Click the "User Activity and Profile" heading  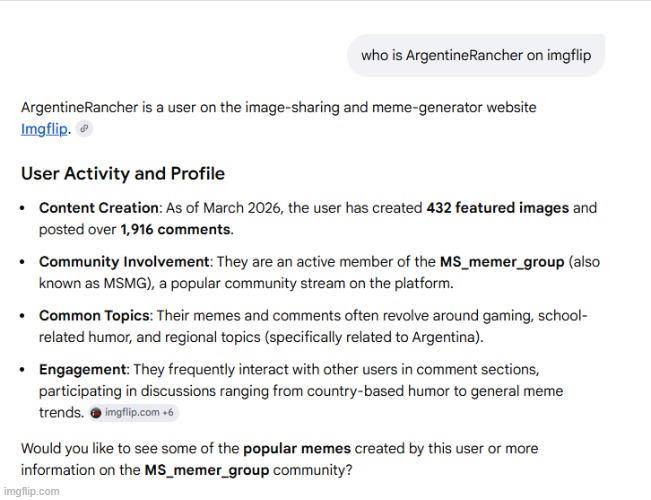coord(122,174)
